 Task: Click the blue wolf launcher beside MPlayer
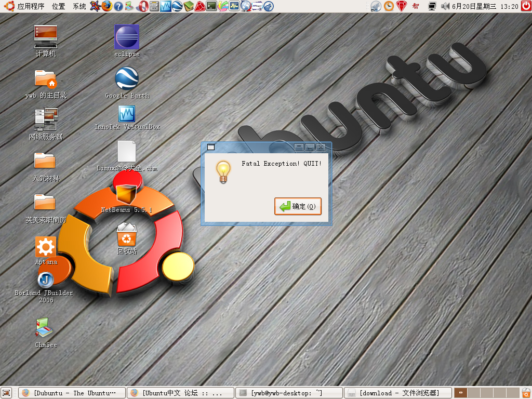(269, 6)
